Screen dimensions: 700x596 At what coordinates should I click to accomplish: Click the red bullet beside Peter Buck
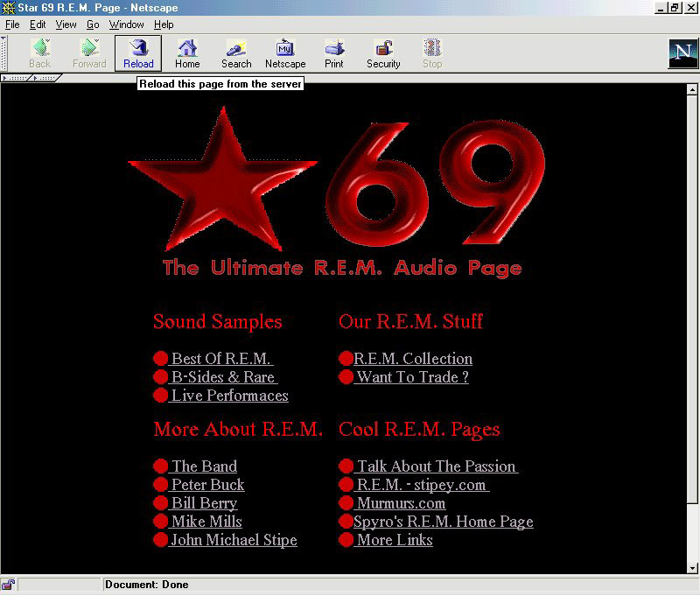coord(160,484)
